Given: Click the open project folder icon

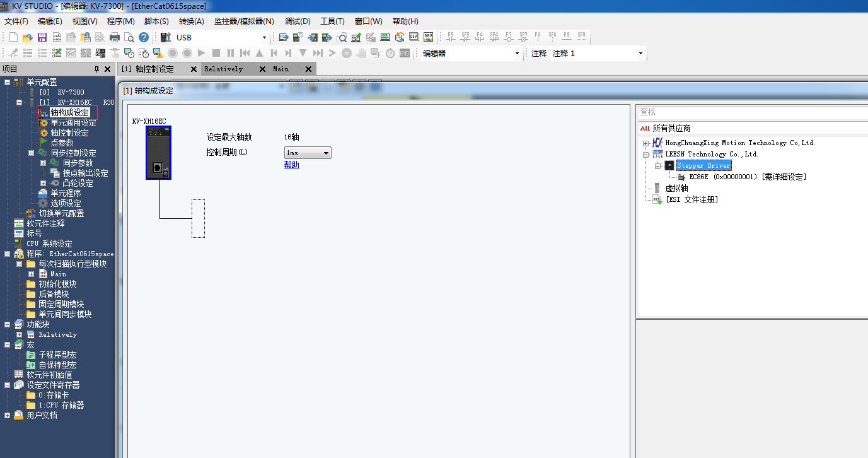Looking at the screenshot, I should pos(28,37).
